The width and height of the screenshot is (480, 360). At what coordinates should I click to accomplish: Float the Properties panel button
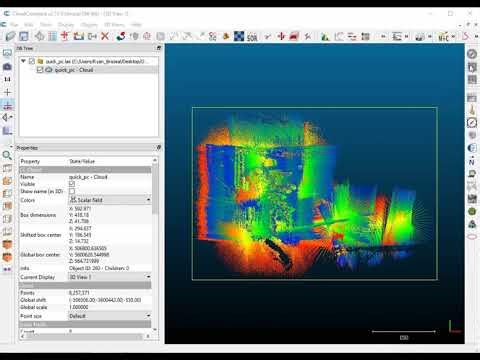coord(159,147)
